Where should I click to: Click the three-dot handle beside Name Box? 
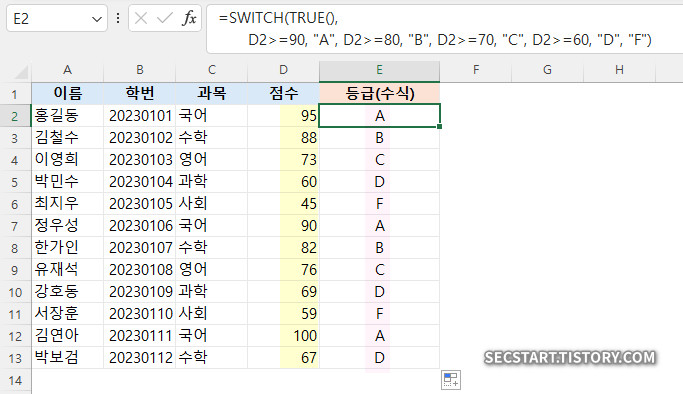pyautogui.click(x=118, y=18)
